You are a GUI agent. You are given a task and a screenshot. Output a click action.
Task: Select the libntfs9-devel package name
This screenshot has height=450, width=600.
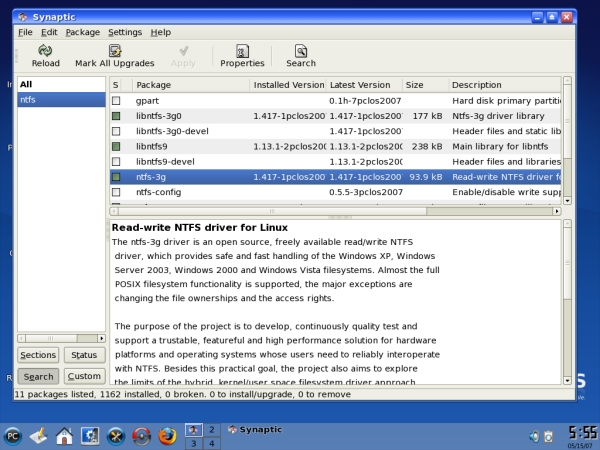165,161
